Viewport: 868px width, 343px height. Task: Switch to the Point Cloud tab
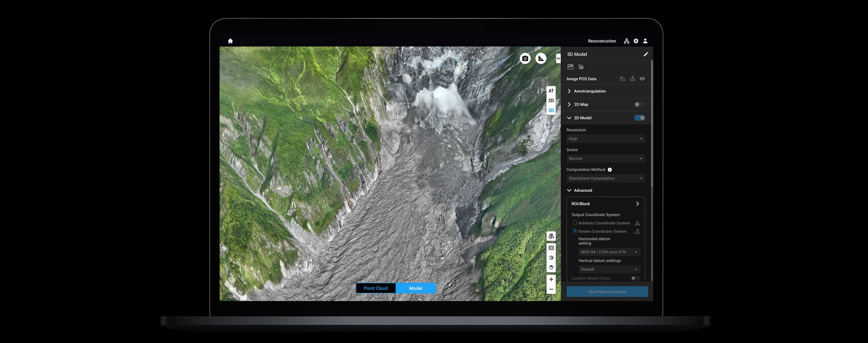(x=375, y=288)
